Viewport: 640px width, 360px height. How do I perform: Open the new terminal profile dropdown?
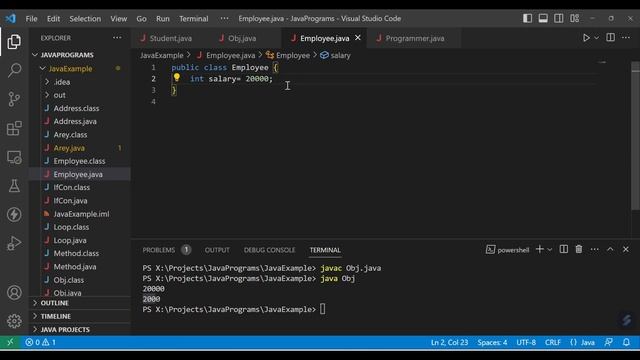[x=549, y=249]
